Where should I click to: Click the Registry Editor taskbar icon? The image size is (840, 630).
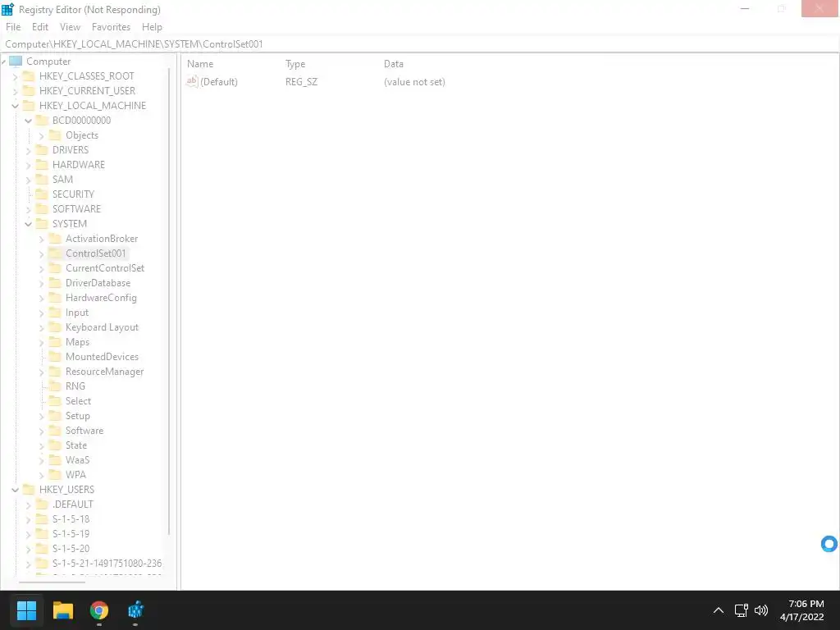135,610
